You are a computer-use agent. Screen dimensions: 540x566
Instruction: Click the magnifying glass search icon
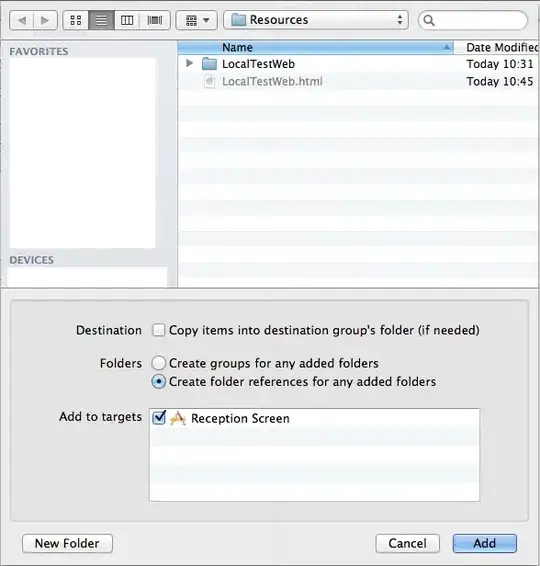429,21
